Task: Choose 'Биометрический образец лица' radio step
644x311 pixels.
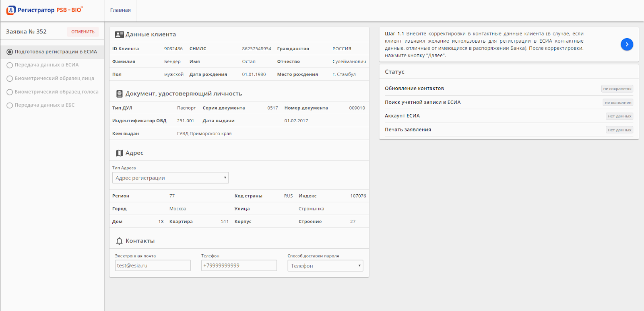Action: pos(10,78)
